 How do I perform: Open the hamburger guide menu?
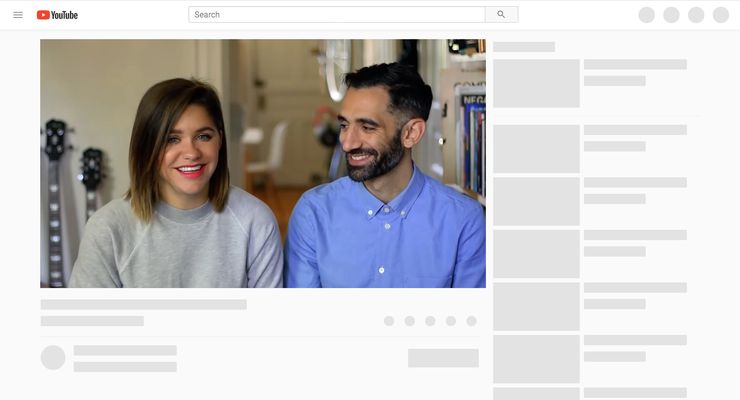click(18, 15)
